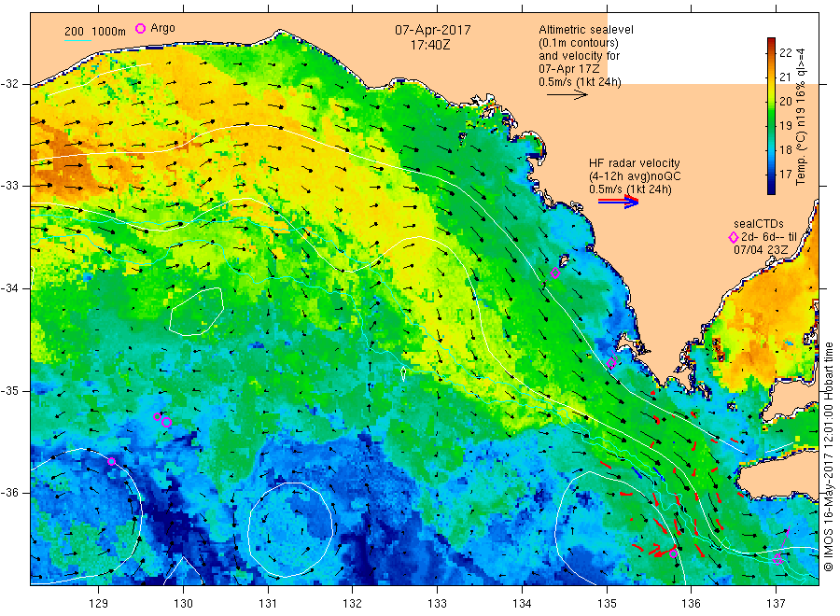This screenshot has height=616, width=840.
Task: Click the black altimetric velocity scale arrow
Action: [x=567, y=95]
